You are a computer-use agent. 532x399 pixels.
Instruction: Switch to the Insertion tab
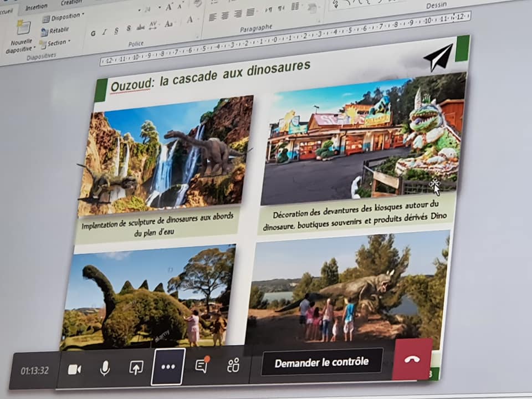(x=37, y=7)
